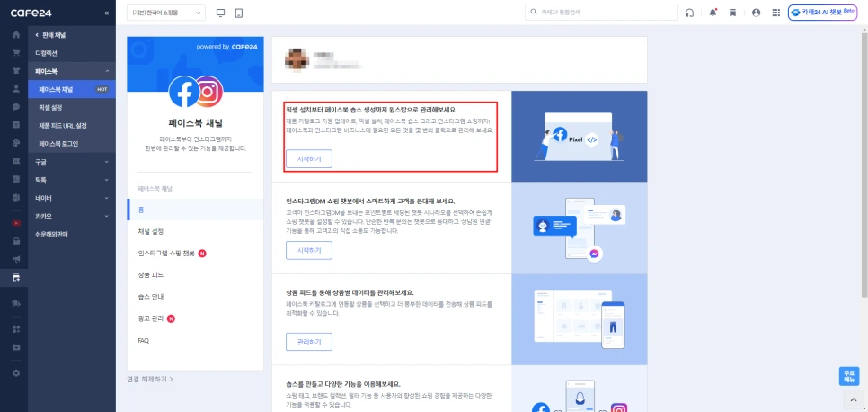The image size is (868, 412).
Task: Click the blurred profile picture thumbnail
Action: [295, 59]
